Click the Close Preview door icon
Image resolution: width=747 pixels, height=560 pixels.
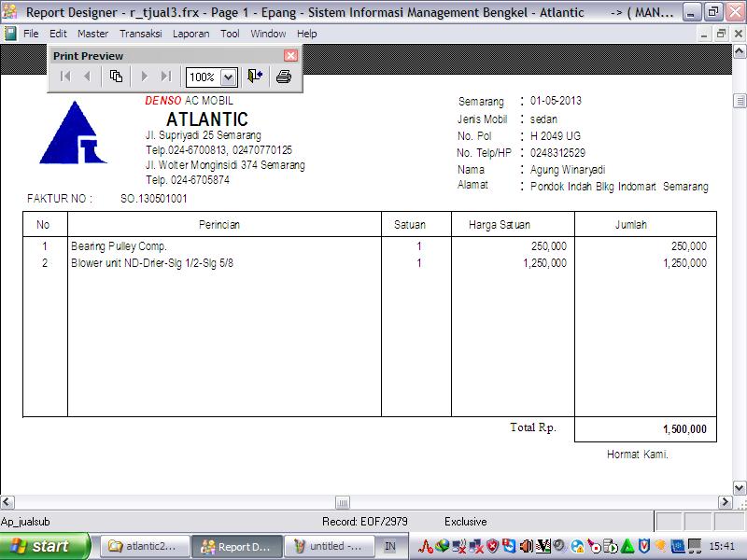click(x=255, y=77)
